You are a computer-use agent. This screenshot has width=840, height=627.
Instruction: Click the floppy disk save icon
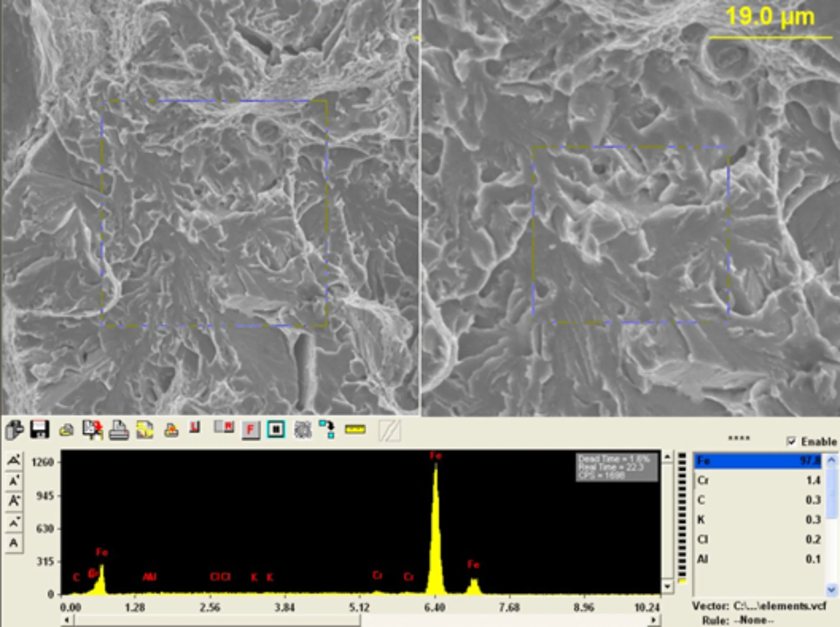tap(39, 429)
